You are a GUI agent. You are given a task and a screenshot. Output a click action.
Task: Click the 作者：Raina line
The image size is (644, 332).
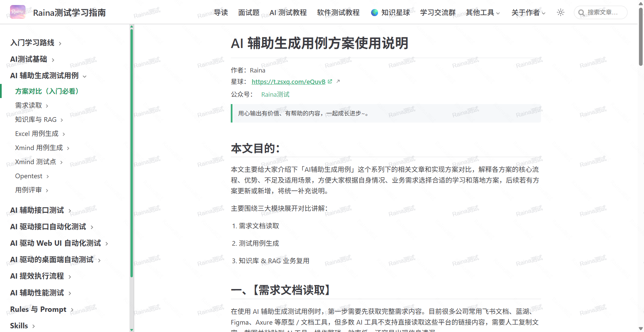point(248,70)
